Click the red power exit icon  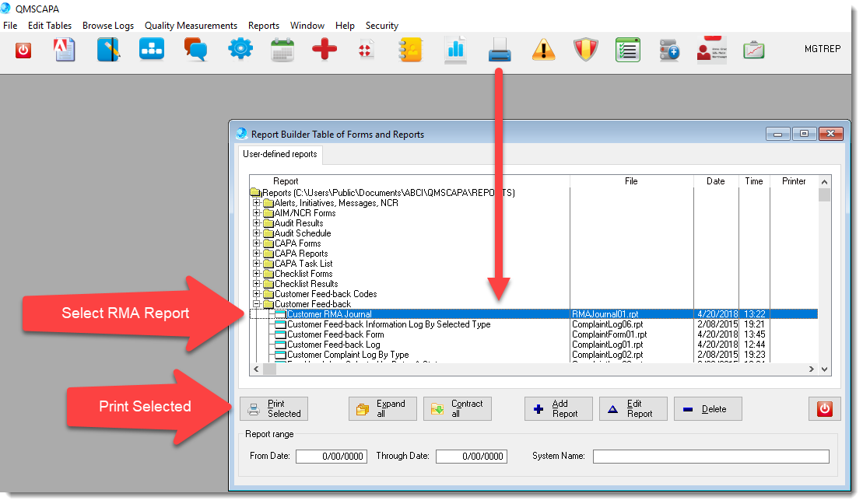23,49
